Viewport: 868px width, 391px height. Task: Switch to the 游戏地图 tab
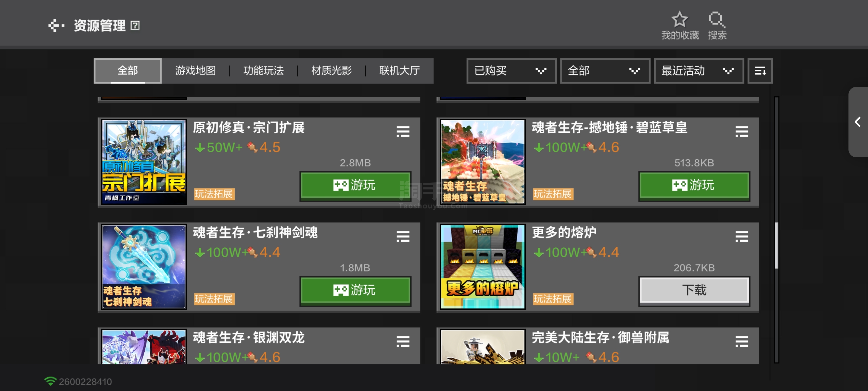coord(195,71)
